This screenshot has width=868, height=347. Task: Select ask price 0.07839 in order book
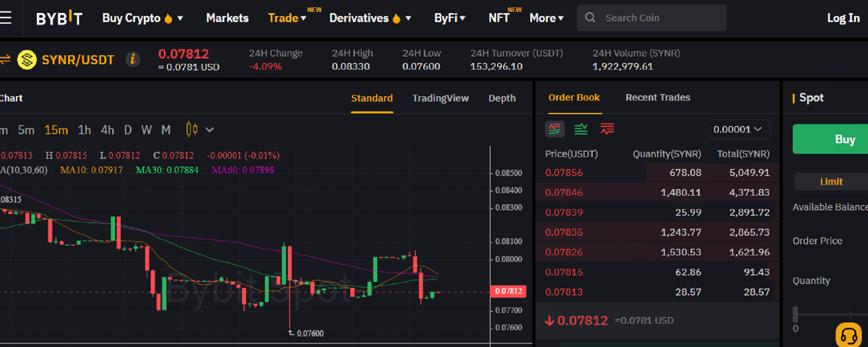[x=564, y=212]
